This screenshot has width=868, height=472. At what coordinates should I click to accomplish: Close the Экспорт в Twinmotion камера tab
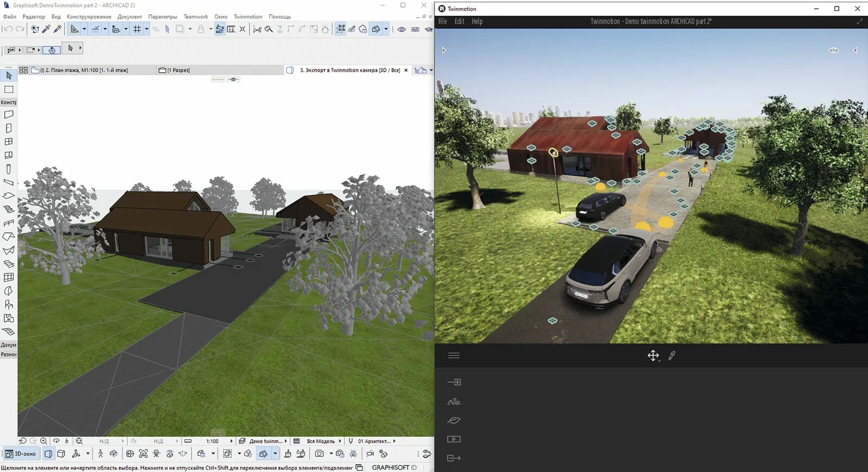pos(406,70)
